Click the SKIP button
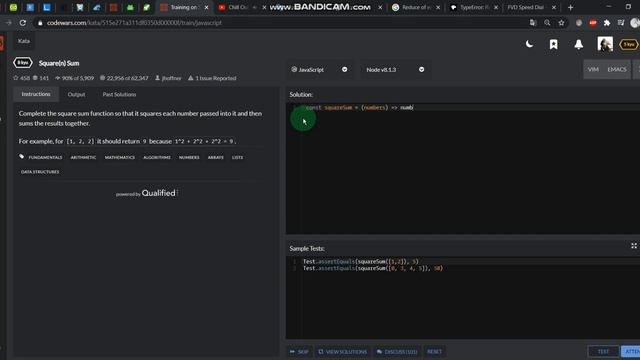Viewport: 640px width, 360px height. (x=299, y=351)
